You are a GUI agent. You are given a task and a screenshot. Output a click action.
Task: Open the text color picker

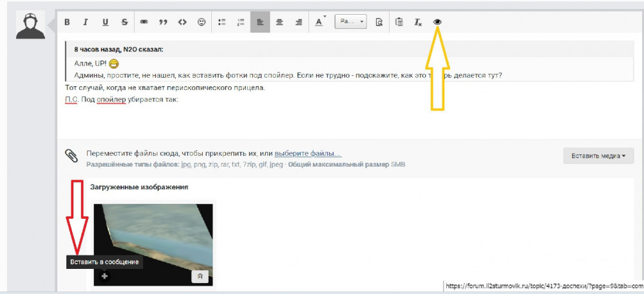coord(319,22)
